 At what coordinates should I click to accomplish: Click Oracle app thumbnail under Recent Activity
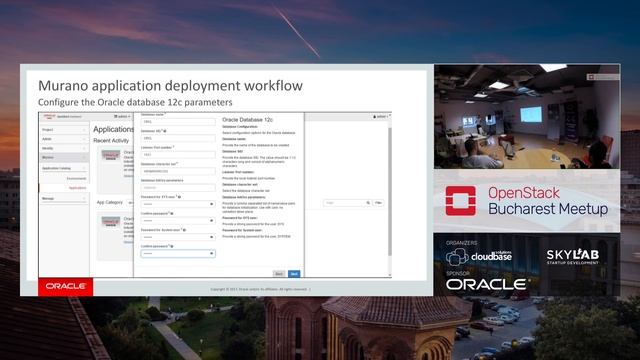coord(111,155)
